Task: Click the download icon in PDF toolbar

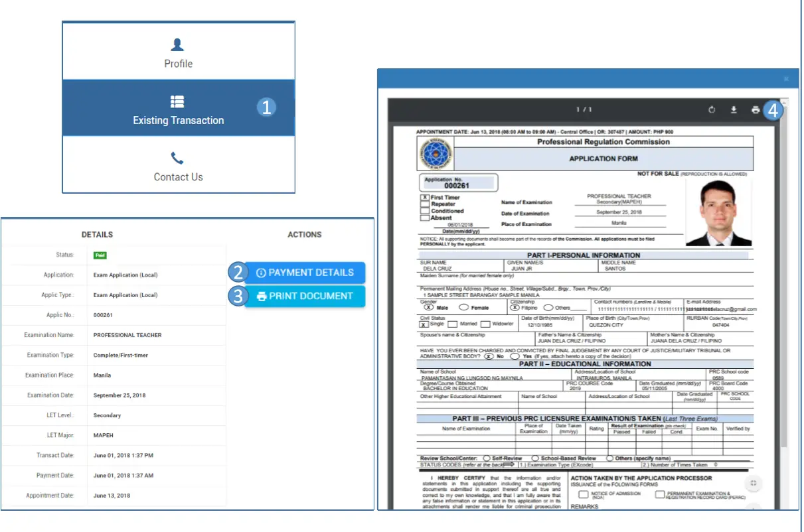Action: pyautogui.click(x=734, y=109)
